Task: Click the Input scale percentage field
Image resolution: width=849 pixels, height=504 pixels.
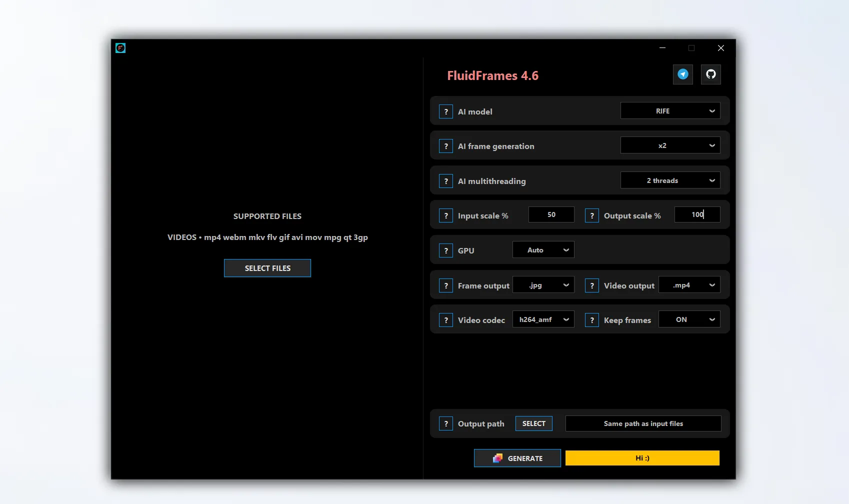Action: pyautogui.click(x=551, y=214)
